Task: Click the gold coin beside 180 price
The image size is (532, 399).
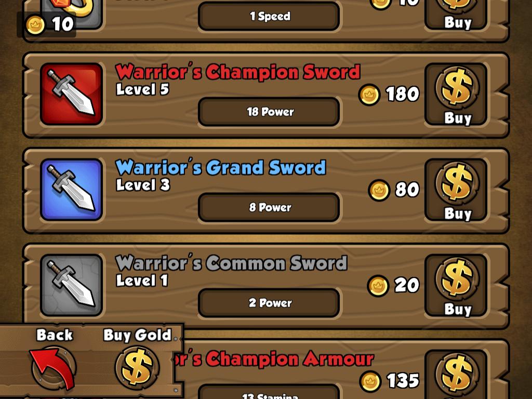Action: pyautogui.click(x=369, y=95)
